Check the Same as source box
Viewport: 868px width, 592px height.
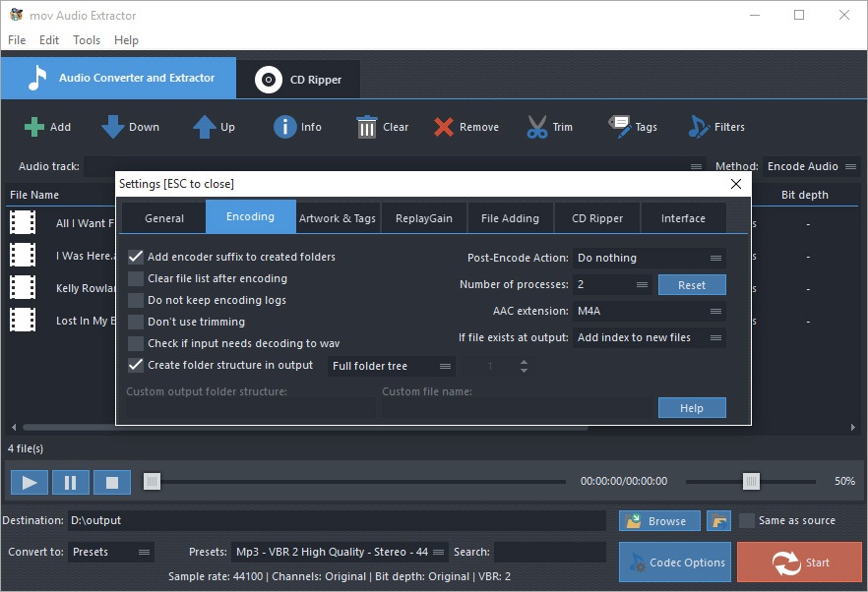point(747,520)
